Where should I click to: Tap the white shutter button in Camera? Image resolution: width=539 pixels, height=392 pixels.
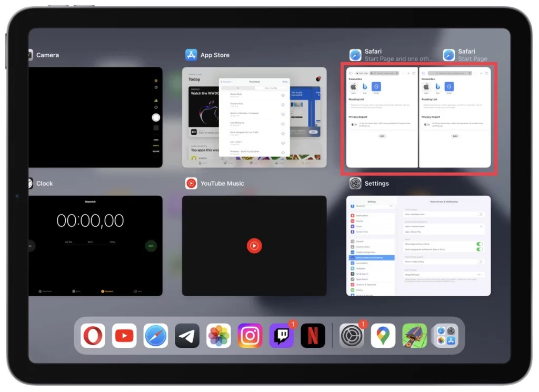[x=156, y=117]
